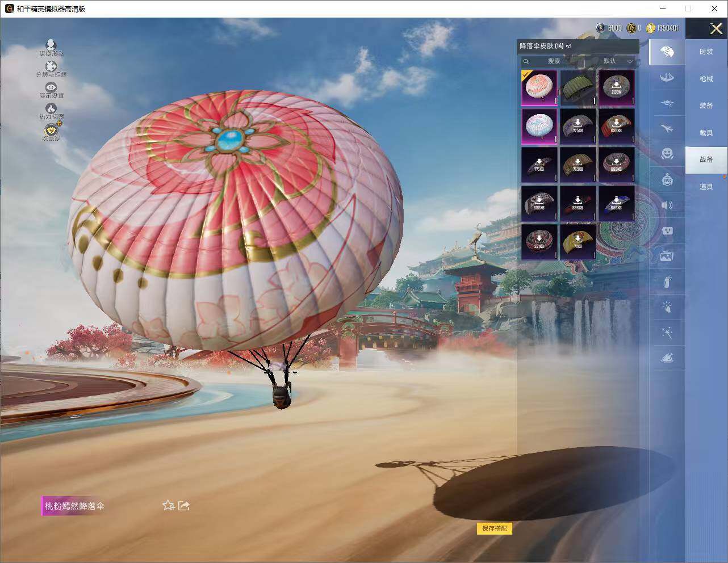This screenshot has width=728, height=563.
Task: Select the picture background category icon
Action: (x=667, y=256)
